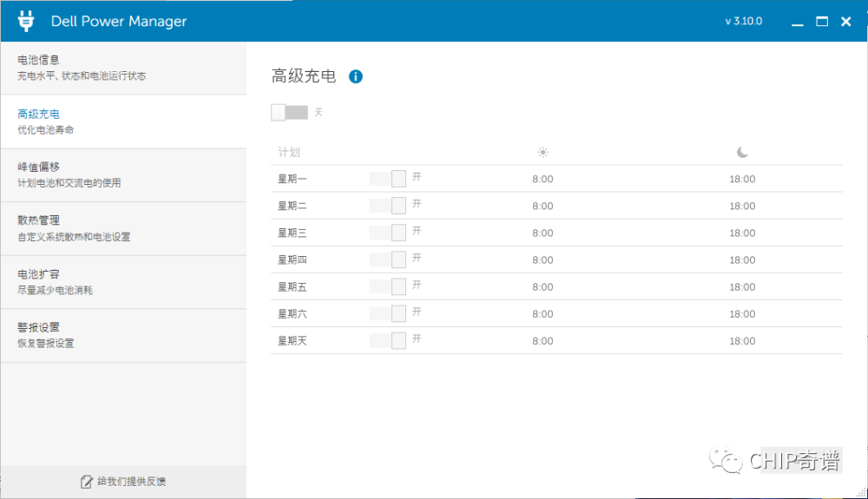Open the 峰值偏移 section

(123, 174)
